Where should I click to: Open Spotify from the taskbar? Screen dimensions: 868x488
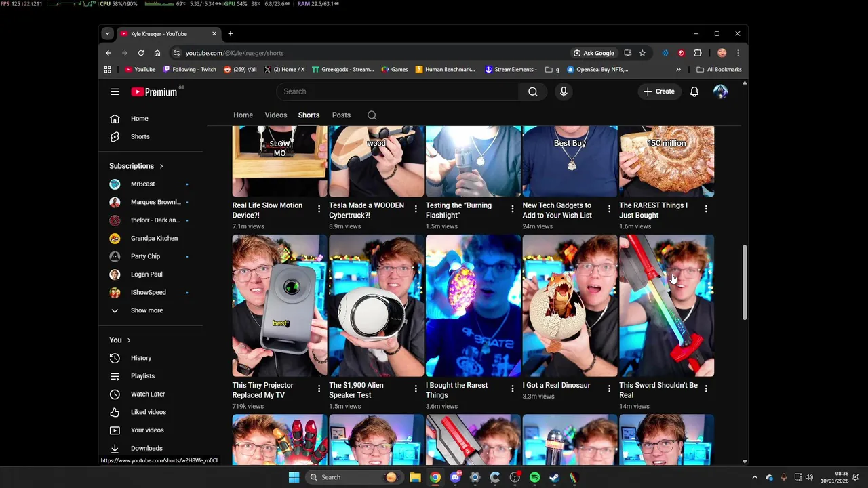click(534, 477)
